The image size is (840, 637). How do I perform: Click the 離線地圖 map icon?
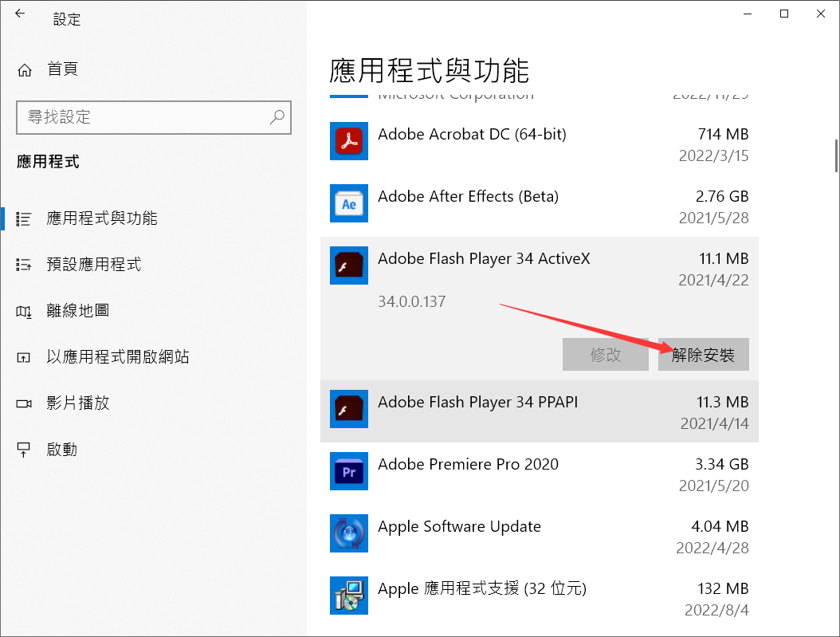click(24, 311)
